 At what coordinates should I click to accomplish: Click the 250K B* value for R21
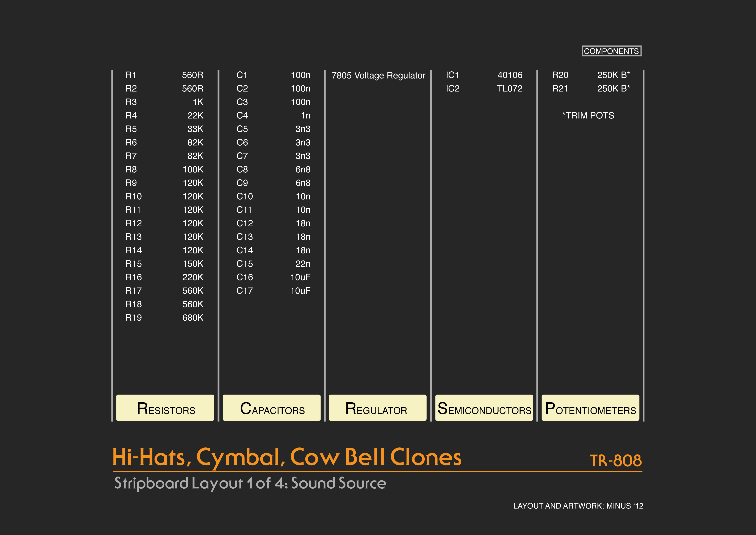pos(614,89)
